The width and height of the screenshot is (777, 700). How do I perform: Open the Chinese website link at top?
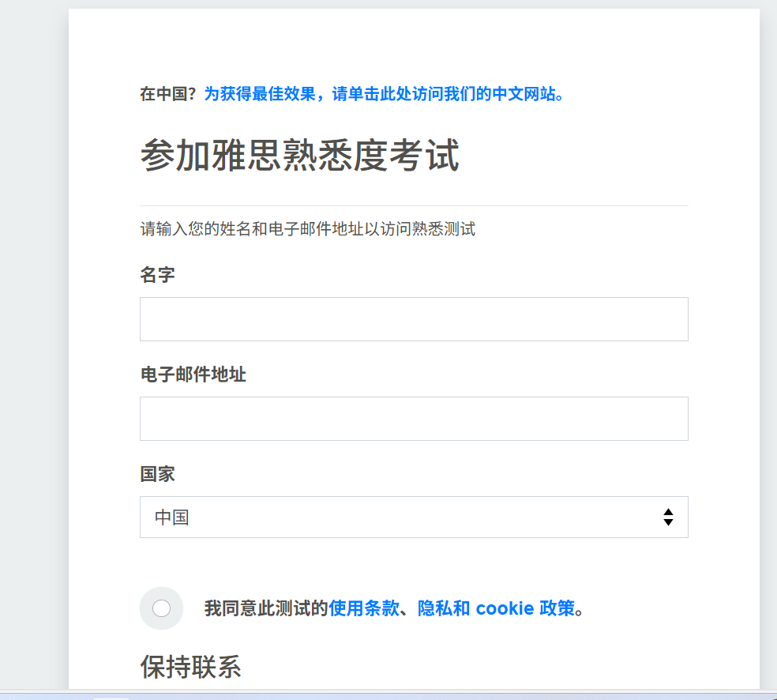(384, 94)
